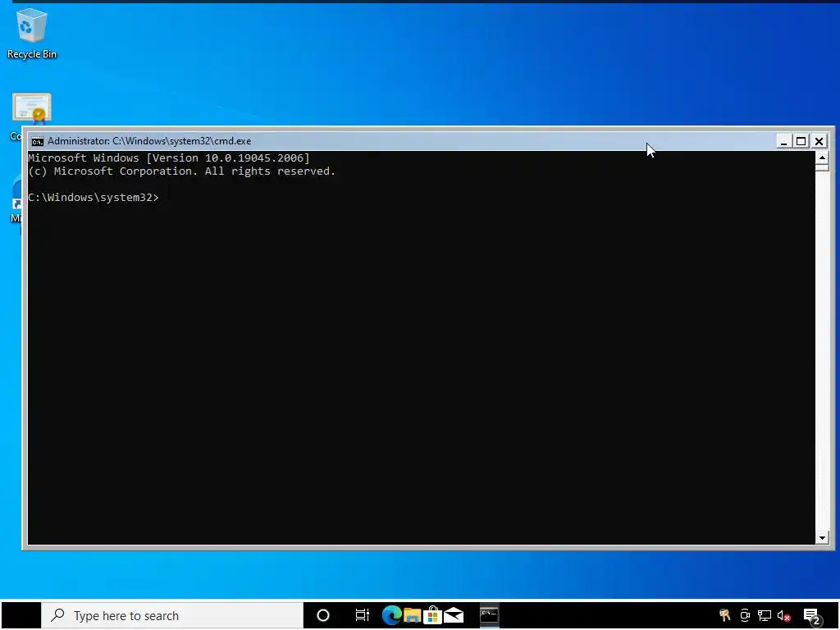The image size is (840, 630).
Task: Click the 'Type here to search' taskbar box
Action: coord(172,615)
